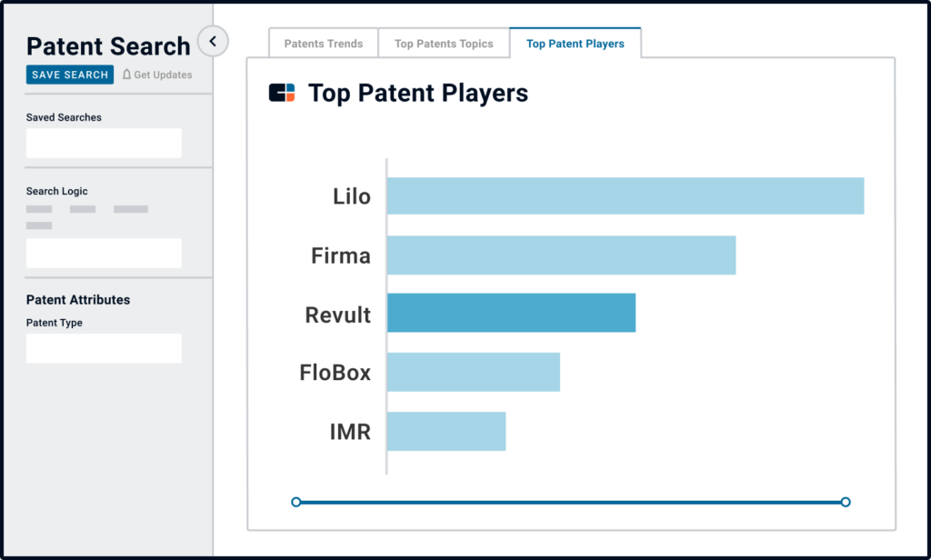Click the logo icon beside the chart title
931x560 pixels.
click(282, 93)
